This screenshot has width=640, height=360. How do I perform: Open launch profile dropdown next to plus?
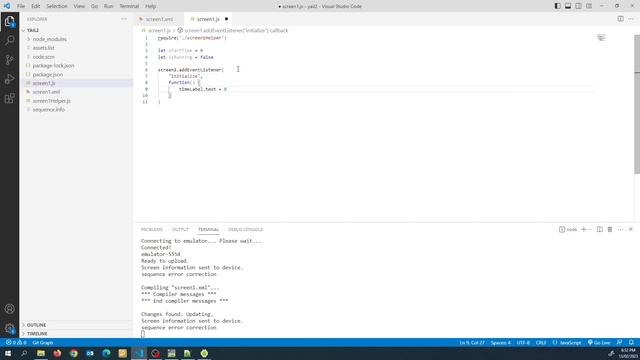pyautogui.click(x=590, y=229)
